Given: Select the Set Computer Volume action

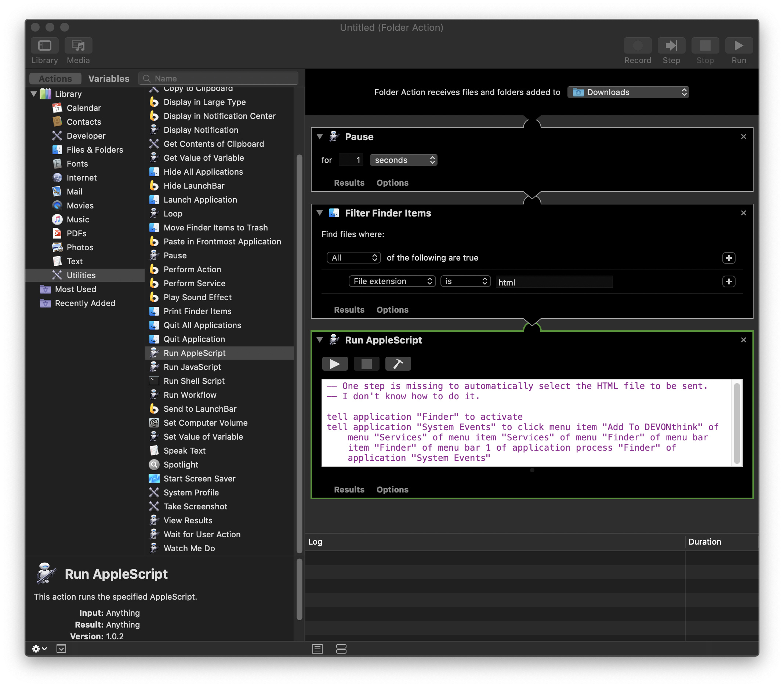Looking at the screenshot, I should pyautogui.click(x=205, y=422).
